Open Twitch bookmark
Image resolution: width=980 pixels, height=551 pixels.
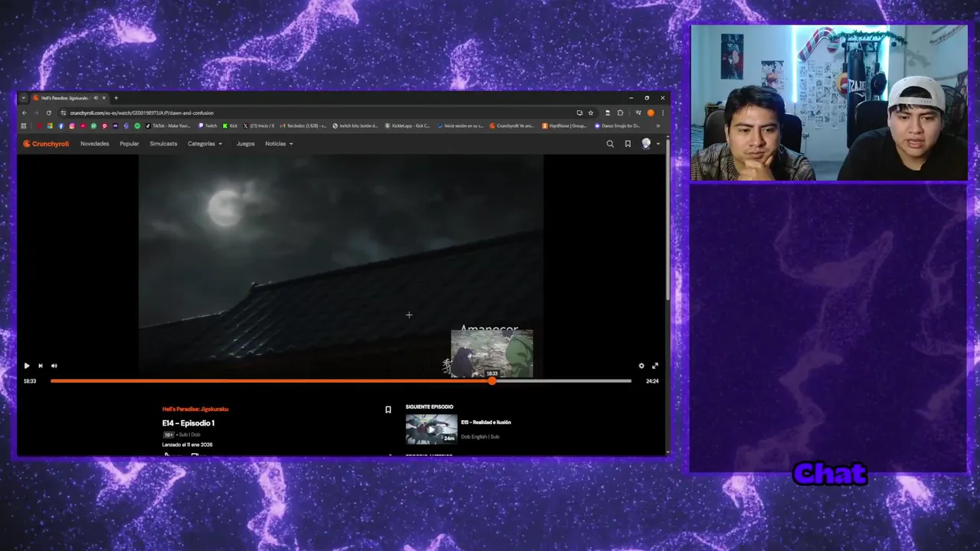coord(207,126)
